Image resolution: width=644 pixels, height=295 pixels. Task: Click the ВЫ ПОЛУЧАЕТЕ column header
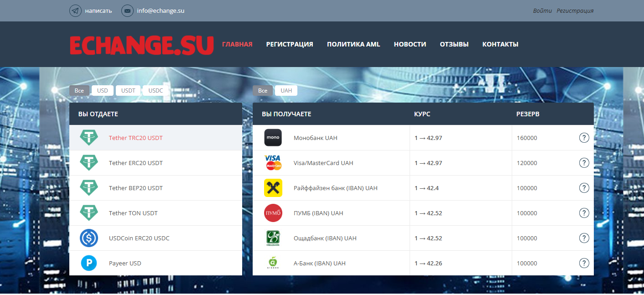(286, 114)
